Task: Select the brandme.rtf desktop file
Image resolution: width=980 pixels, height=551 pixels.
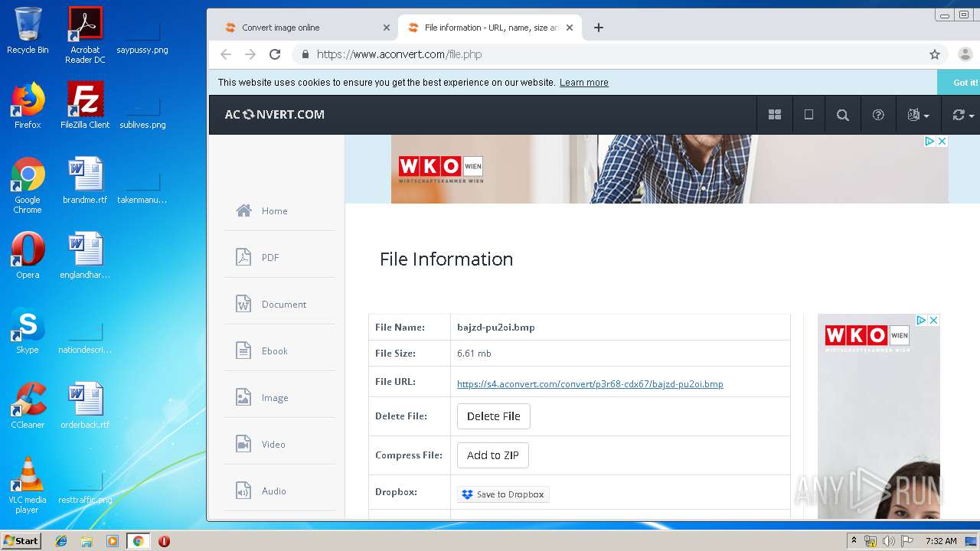Action: [x=85, y=181]
